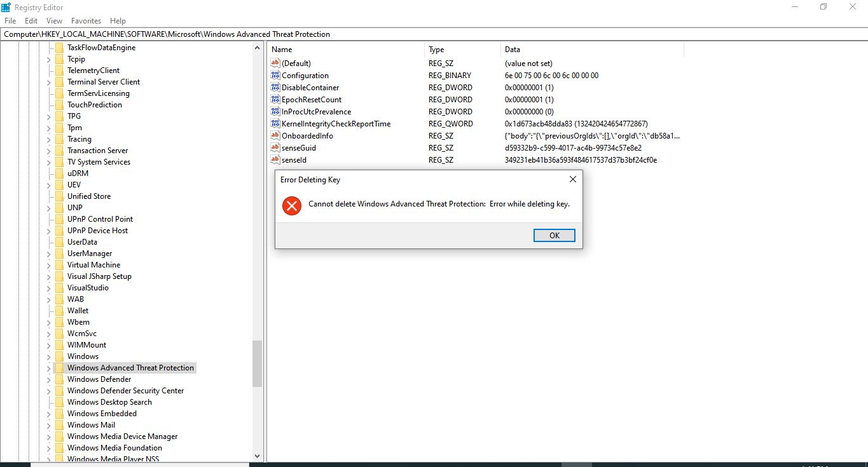Click the Configuration REG_BINARY icon
868x467 pixels.
(275, 75)
